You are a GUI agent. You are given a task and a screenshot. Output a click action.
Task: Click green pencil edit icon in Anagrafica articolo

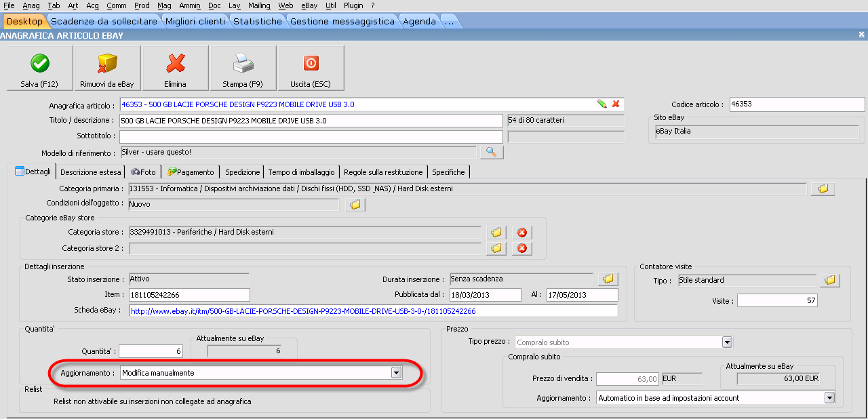pyautogui.click(x=601, y=104)
